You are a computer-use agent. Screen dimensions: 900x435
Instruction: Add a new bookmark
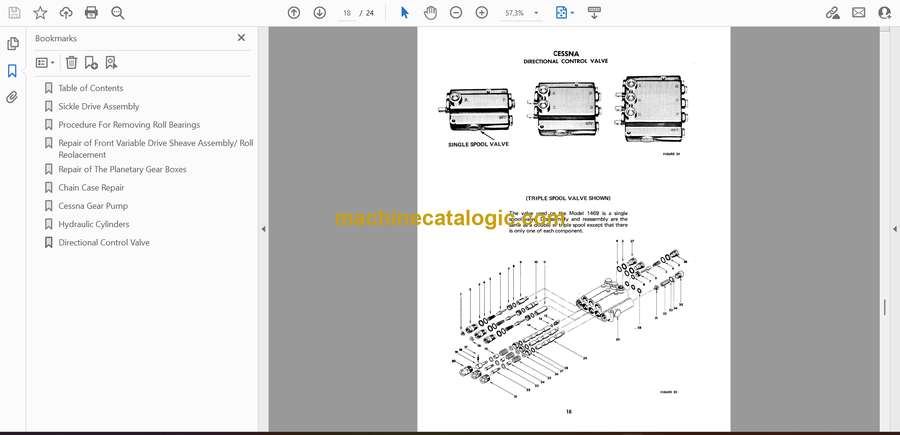tap(91, 63)
